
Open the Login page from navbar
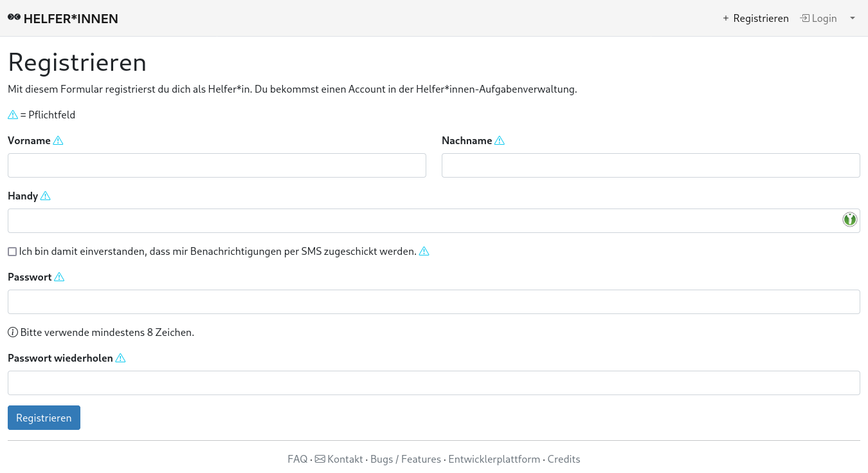pos(818,19)
